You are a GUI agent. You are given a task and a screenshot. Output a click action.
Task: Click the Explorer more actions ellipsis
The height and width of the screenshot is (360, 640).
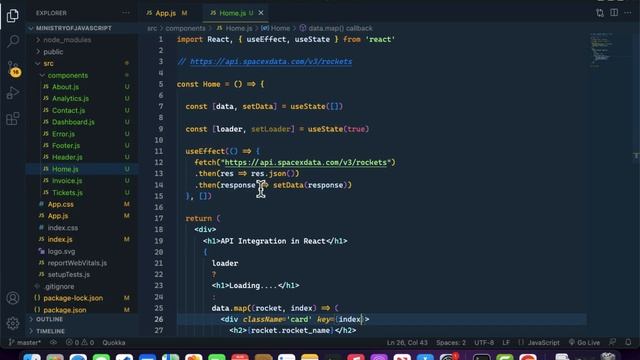(x=126, y=13)
